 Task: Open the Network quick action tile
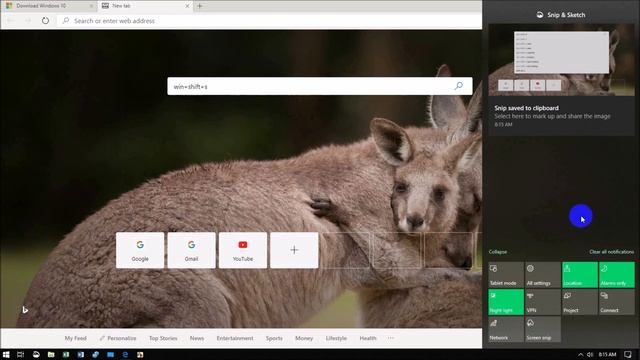[506, 329]
